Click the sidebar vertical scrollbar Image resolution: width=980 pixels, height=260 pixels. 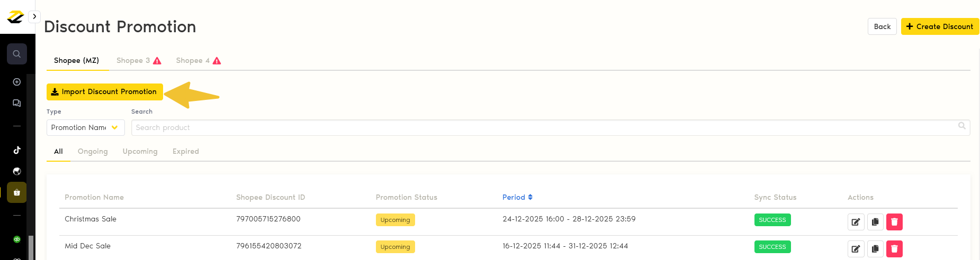point(31,247)
